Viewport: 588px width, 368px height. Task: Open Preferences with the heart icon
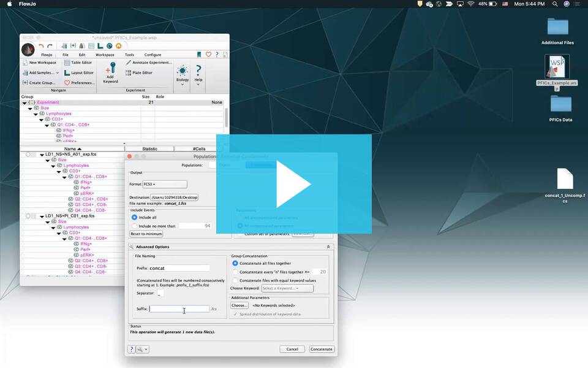79,83
